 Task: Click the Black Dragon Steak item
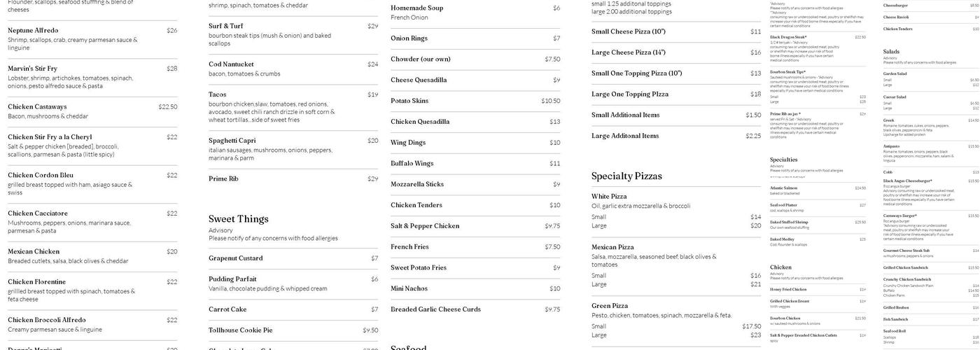788,37
